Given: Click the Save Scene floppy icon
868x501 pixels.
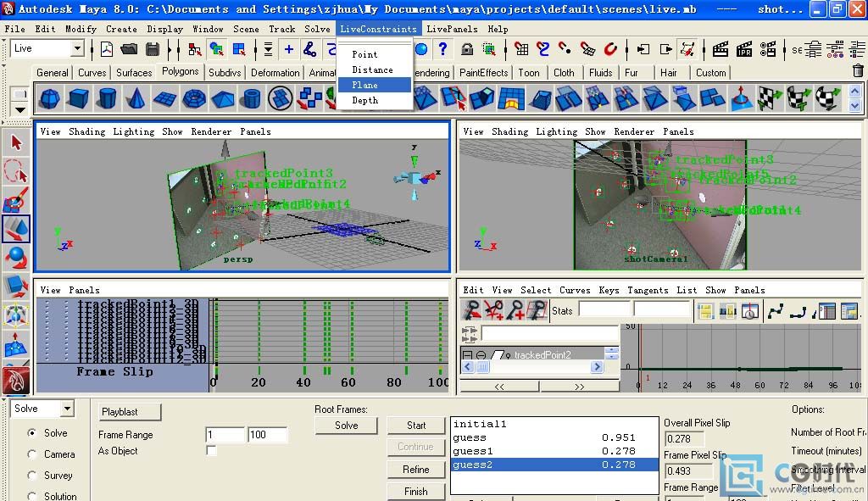Looking at the screenshot, I should [x=153, y=49].
